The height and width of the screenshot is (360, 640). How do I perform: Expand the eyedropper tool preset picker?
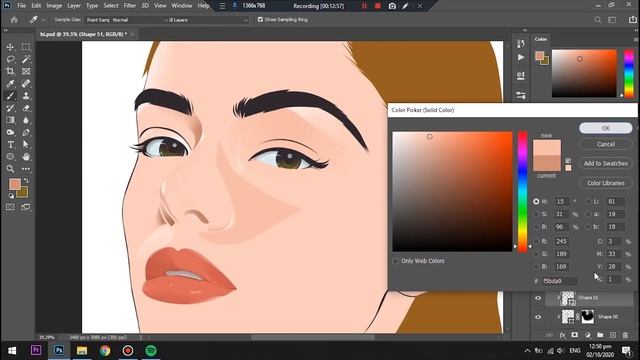point(43,20)
